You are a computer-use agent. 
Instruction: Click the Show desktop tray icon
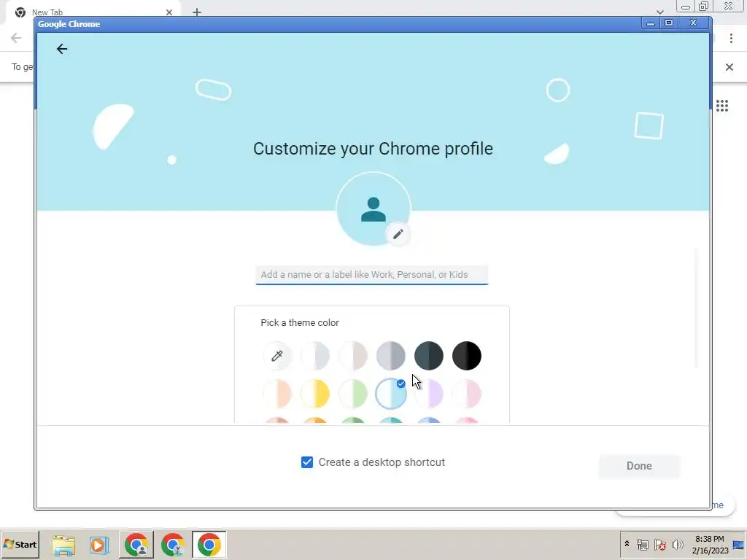739,545
